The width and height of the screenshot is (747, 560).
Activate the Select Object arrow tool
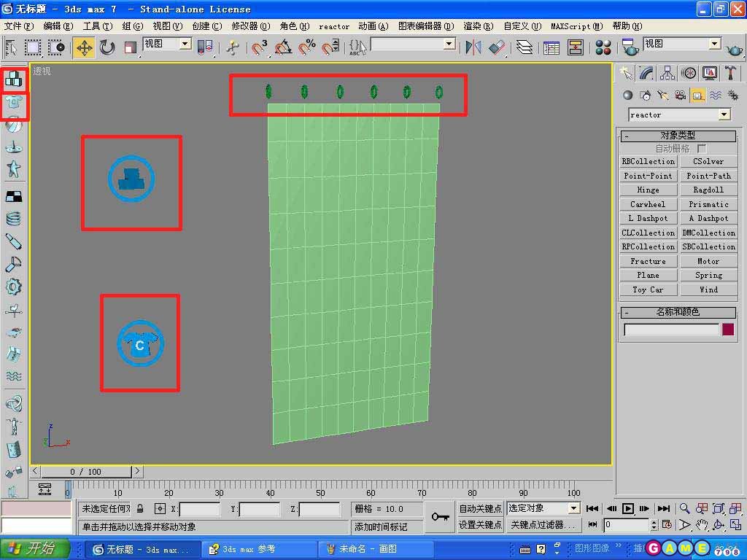tap(10, 47)
